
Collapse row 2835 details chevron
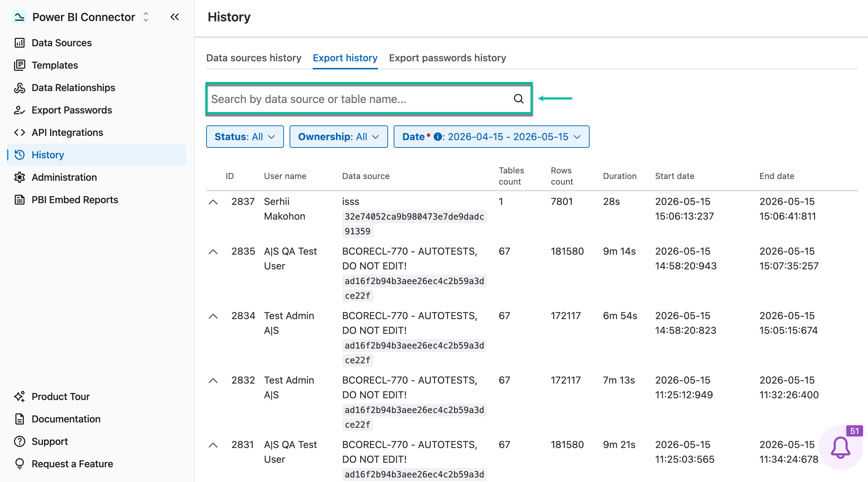(x=213, y=252)
